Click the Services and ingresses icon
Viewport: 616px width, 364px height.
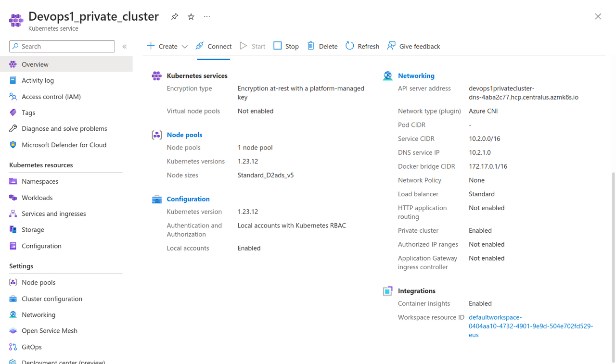point(13,213)
